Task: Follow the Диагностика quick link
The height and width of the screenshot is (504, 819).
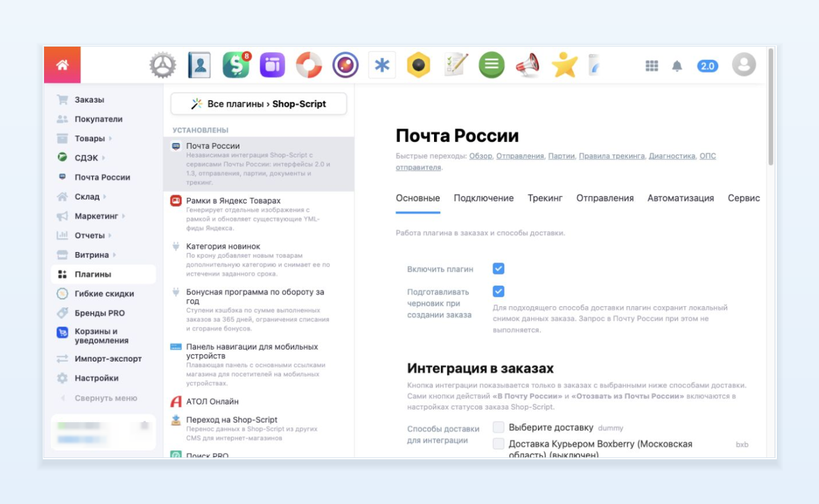Action: [x=672, y=156]
